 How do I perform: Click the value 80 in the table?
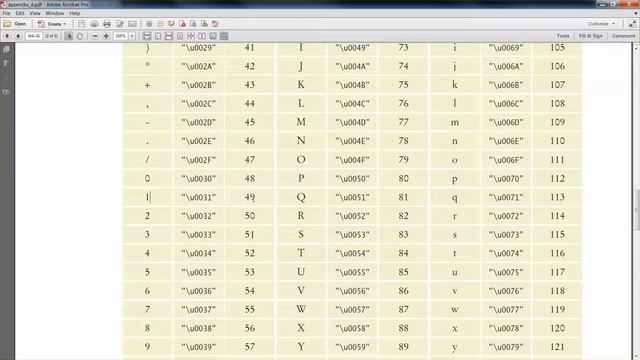(x=403, y=178)
